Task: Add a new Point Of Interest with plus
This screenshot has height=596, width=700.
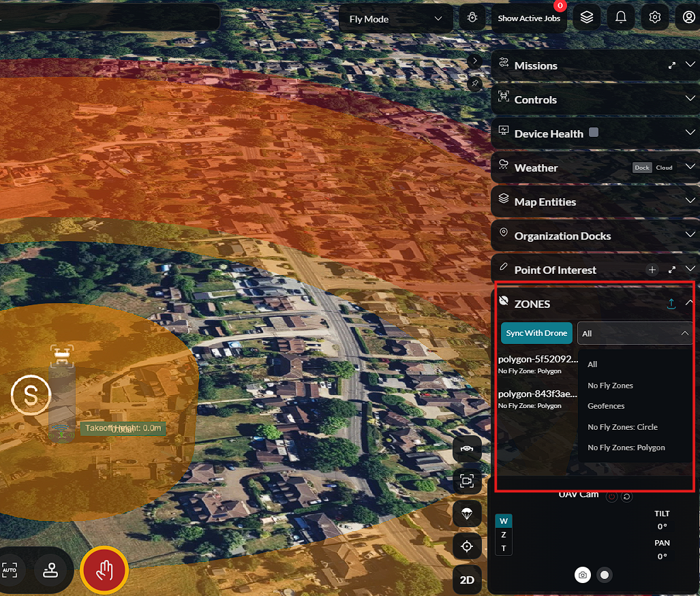Action: click(652, 270)
